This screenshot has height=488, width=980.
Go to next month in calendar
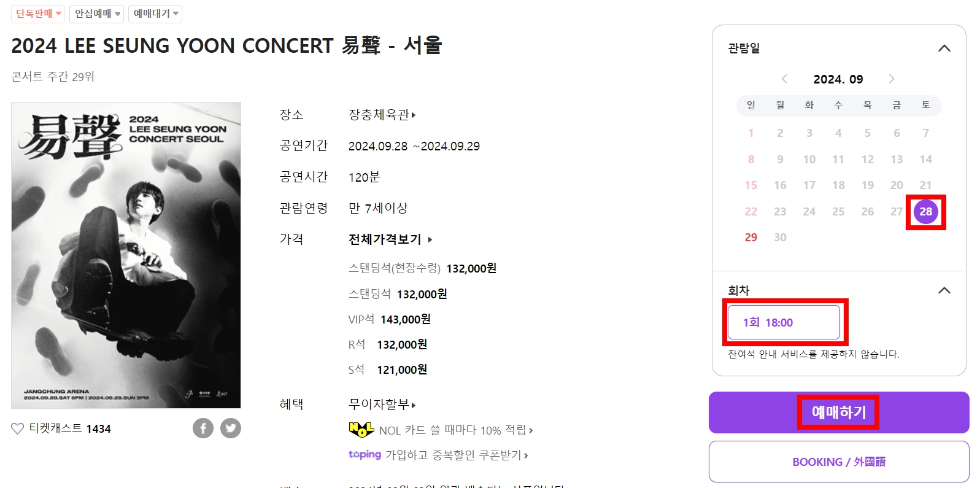[x=892, y=79]
